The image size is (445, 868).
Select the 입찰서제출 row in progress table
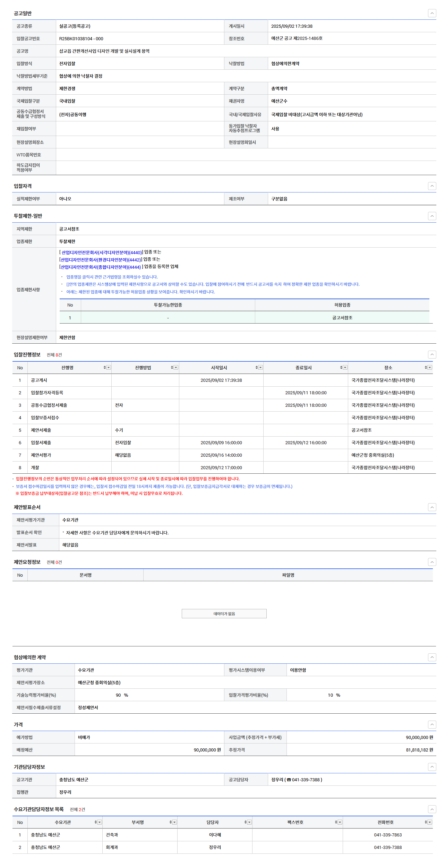pos(41,442)
